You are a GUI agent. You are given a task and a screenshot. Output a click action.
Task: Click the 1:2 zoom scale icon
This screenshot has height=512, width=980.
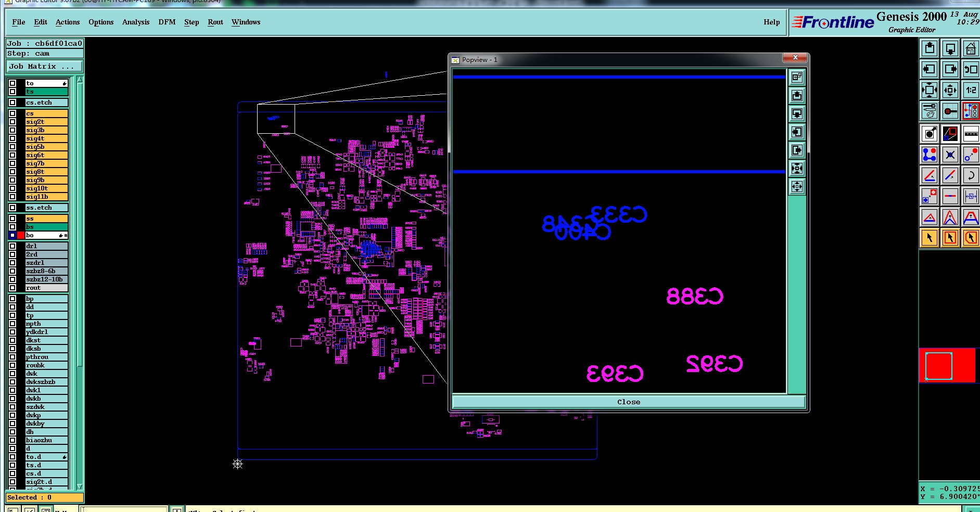971,90
